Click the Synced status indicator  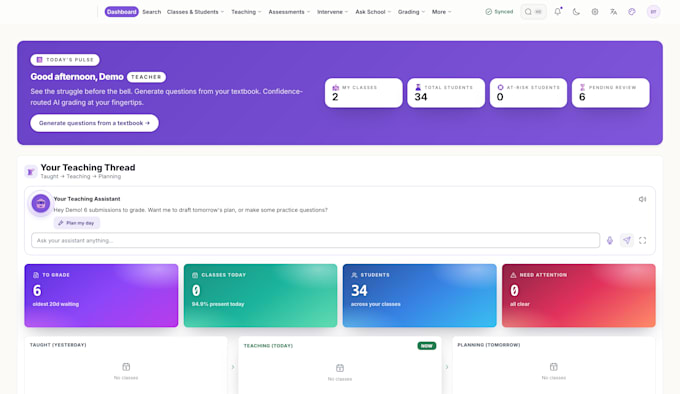click(499, 12)
